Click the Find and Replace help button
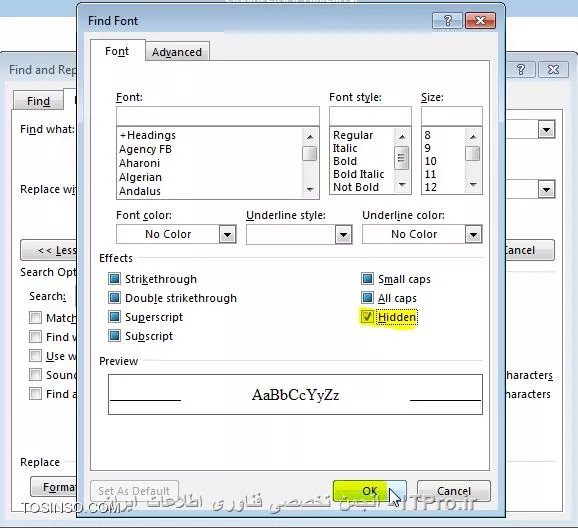Image resolution: width=578 pixels, height=529 pixels. (520, 69)
